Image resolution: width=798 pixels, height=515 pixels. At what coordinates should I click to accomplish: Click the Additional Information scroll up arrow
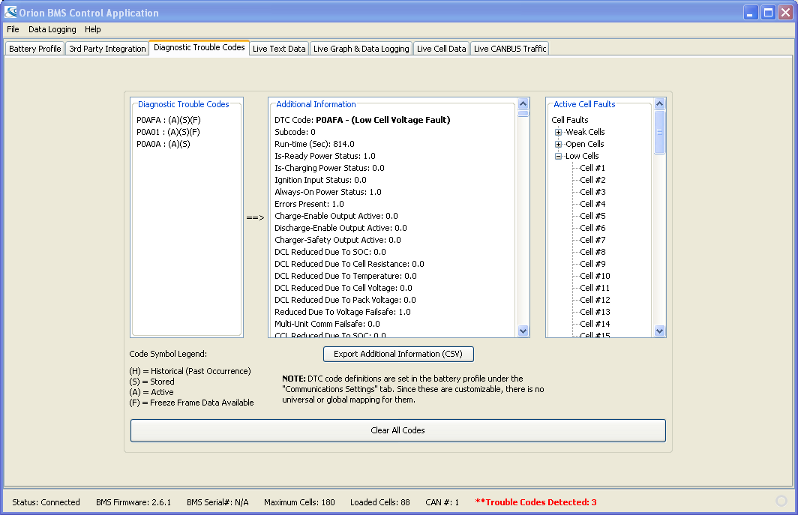523,104
